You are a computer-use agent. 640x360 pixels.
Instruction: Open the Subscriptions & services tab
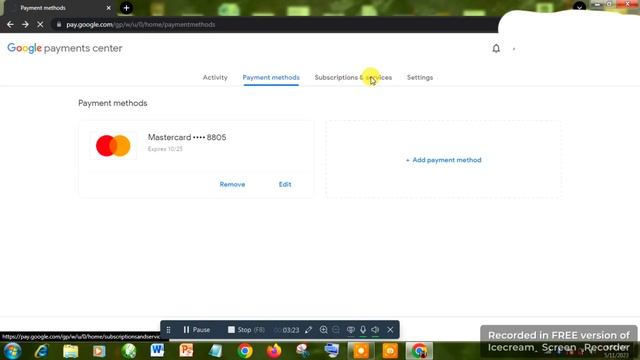tap(353, 78)
